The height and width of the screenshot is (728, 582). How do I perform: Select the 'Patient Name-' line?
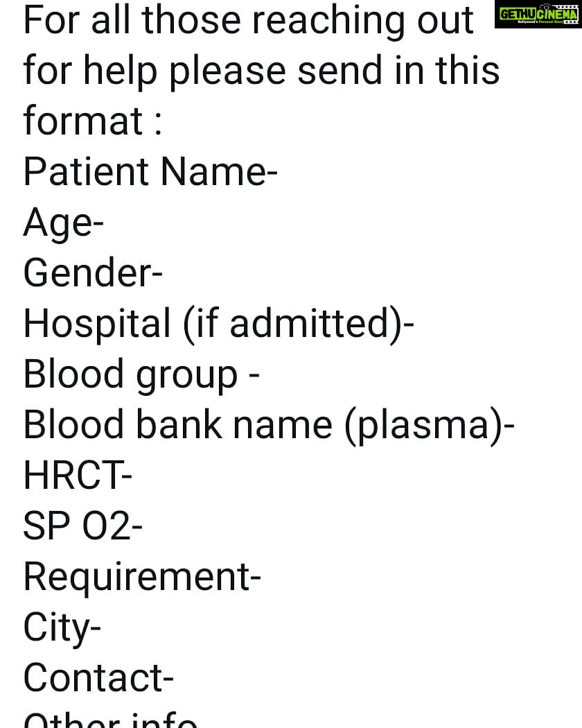coord(150,172)
